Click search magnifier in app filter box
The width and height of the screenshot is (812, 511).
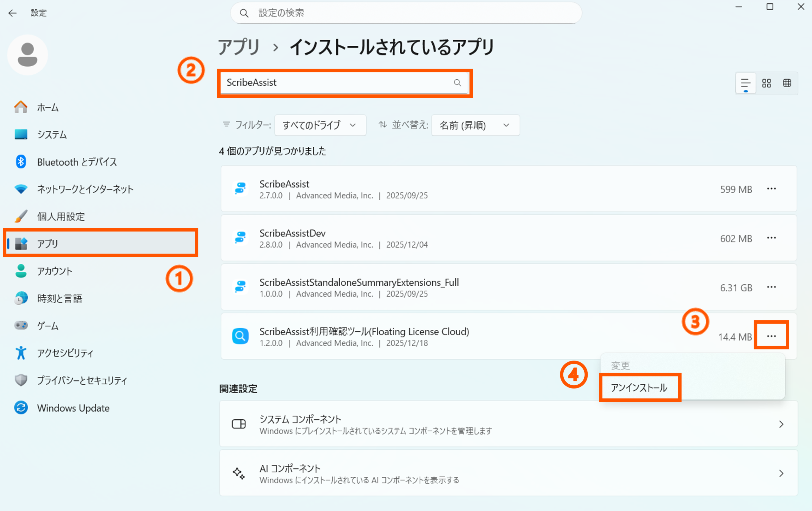pyautogui.click(x=457, y=83)
